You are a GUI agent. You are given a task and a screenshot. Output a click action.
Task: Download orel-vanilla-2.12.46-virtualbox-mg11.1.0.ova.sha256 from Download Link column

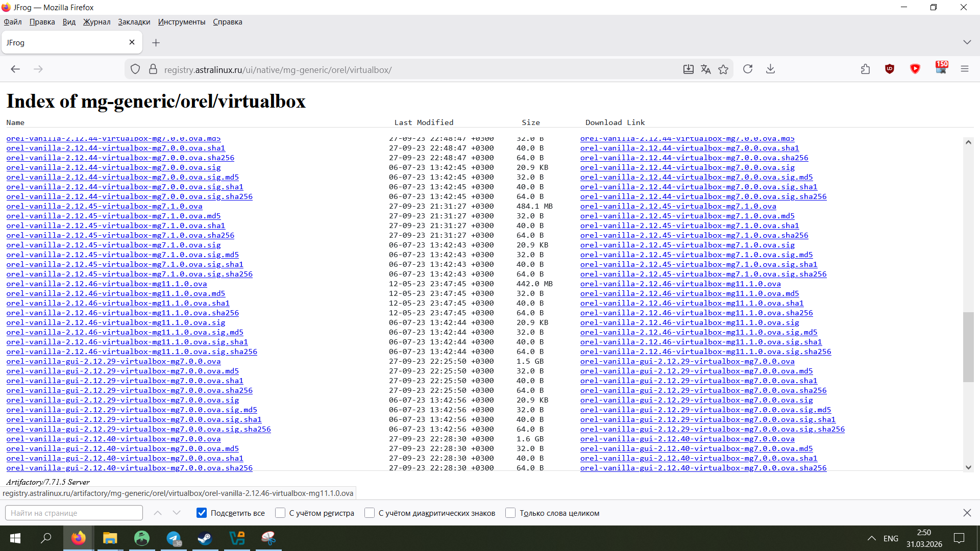pos(697,313)
